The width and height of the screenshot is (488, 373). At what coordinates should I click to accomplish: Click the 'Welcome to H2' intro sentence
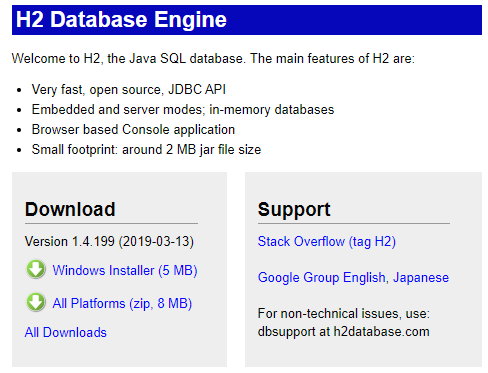[x=213, y=59]
